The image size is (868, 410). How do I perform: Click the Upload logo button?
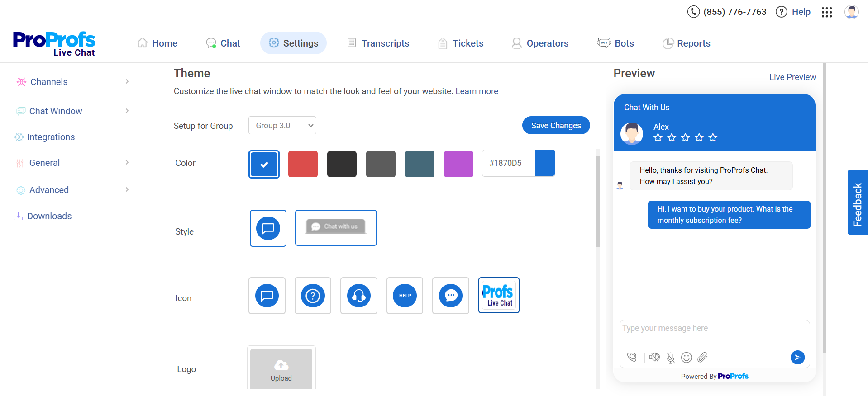(281, 368)
